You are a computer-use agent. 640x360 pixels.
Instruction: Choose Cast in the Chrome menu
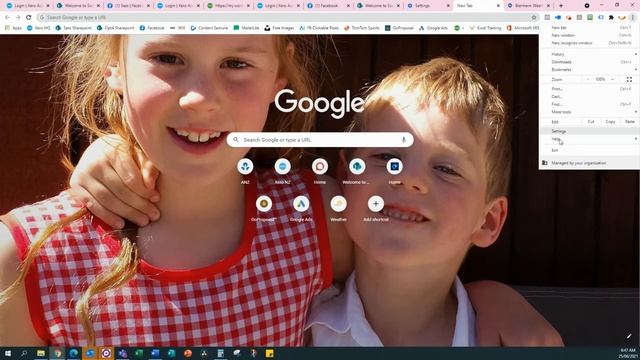[589, 96]
